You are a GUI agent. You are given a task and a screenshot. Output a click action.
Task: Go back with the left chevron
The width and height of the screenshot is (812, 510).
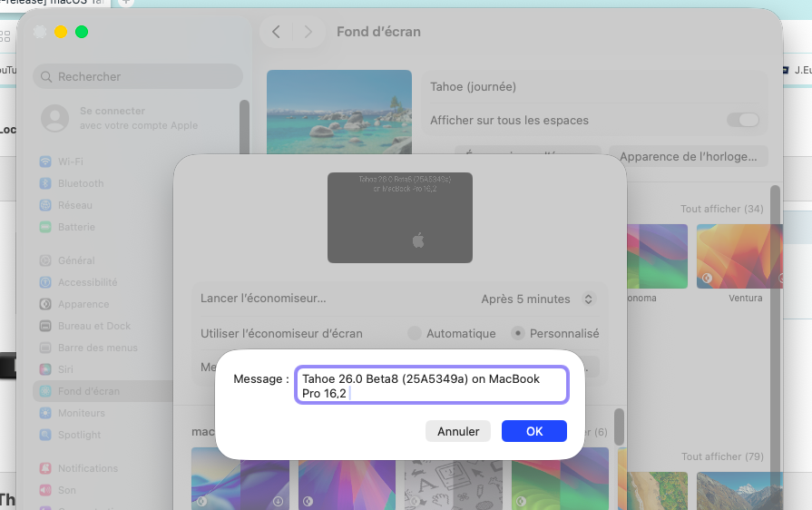click(x=276, y=32)
